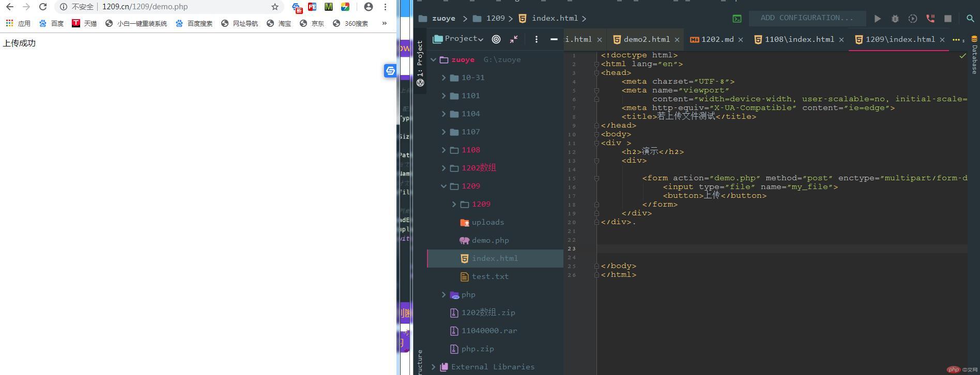
Task: Bookmark this page with the star icon
Action: tap(275, 7)
